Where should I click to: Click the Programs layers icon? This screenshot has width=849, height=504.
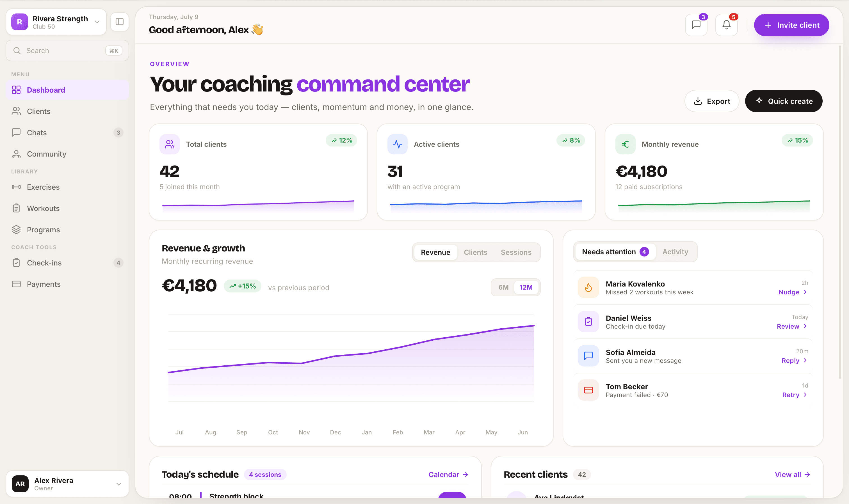tap(16, 230)
